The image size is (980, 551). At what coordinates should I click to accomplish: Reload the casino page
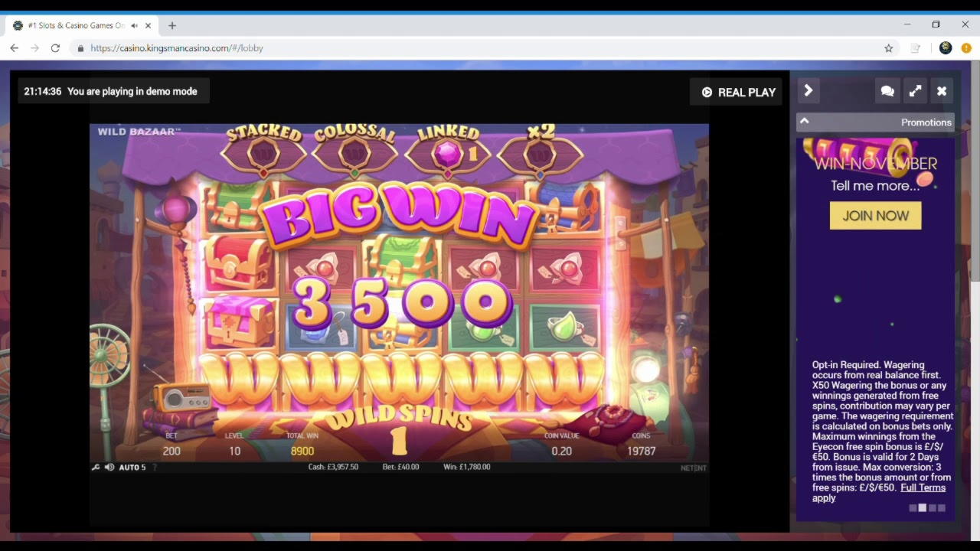pos(55,48)
